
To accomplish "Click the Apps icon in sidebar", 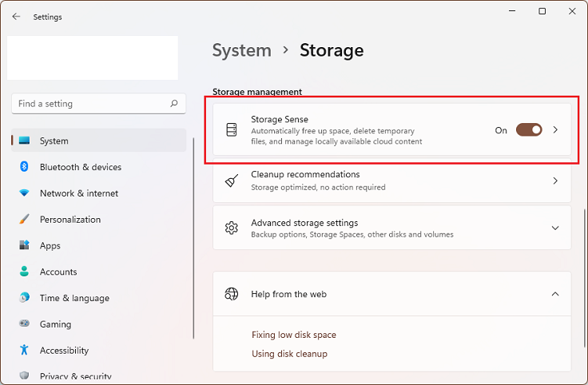I will [25, 245].
